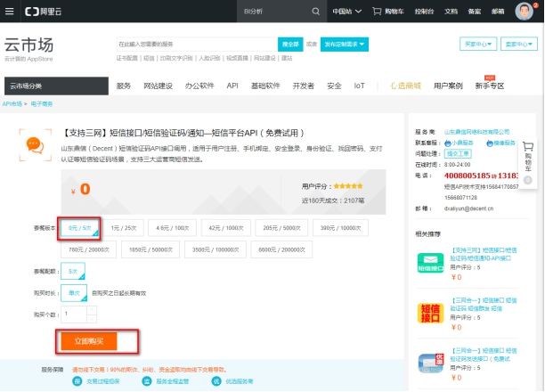Click the search magnifier icon in top bar
This screenshot has height=392, width=545.
(x=315, y=12)
